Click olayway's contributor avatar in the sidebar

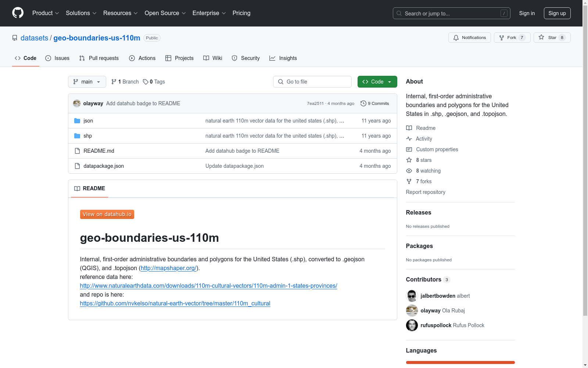coord(412,311)
